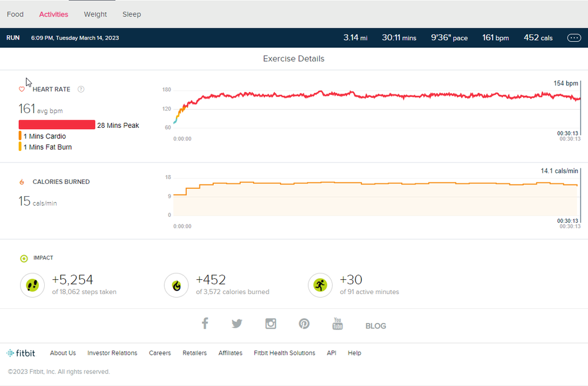Screen dimensions: 588x386
Task: Click the Facebook icon in the footer
Action: pyautogui.click(x=205, y=324)
